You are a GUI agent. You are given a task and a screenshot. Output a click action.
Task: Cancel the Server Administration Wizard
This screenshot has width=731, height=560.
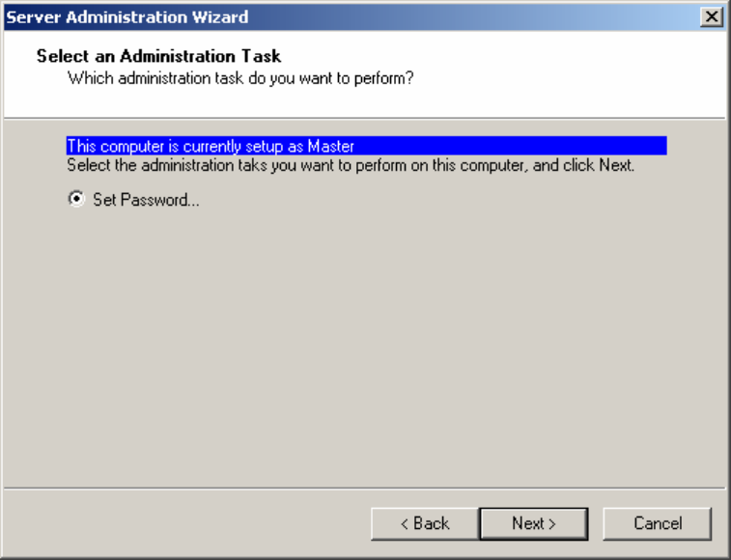click(657, 523)
